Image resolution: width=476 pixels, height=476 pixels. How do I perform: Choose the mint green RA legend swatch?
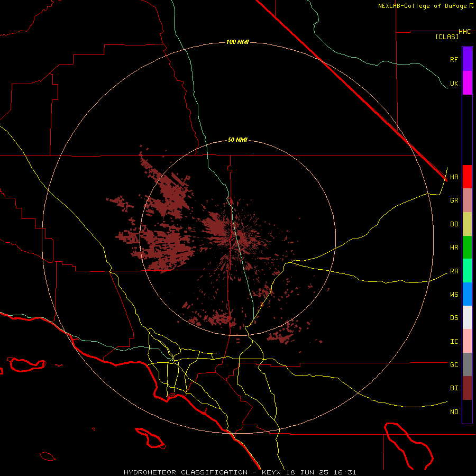(467, 271)
